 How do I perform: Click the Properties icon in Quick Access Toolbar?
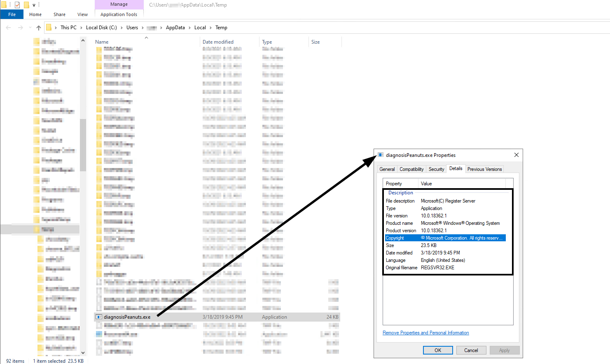[17, 5]
